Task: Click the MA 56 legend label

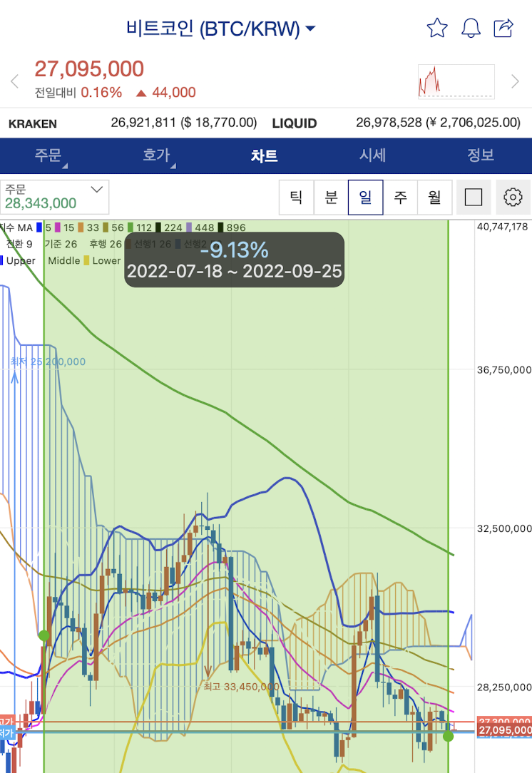Action: coord(118,227)
